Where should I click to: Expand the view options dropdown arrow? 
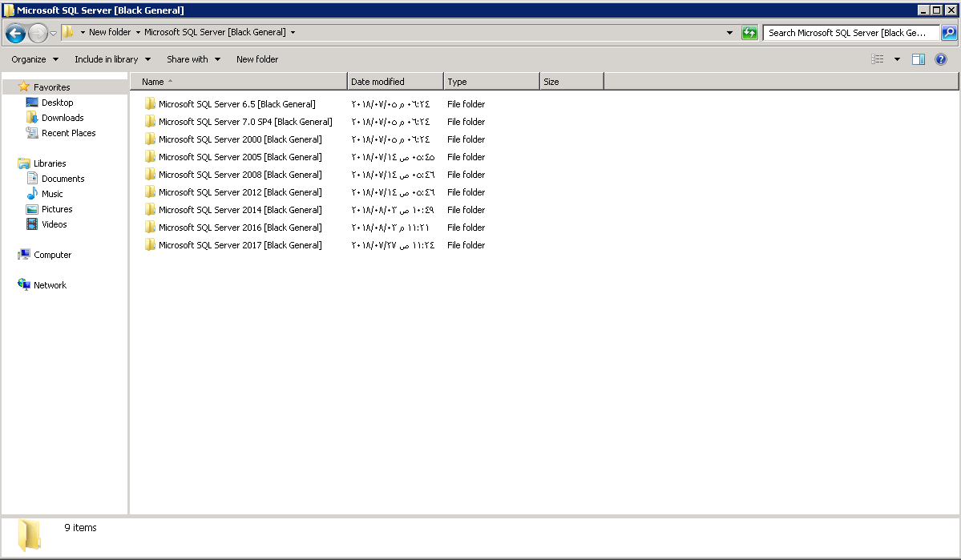pyautogui.click(x=897, y=59)
